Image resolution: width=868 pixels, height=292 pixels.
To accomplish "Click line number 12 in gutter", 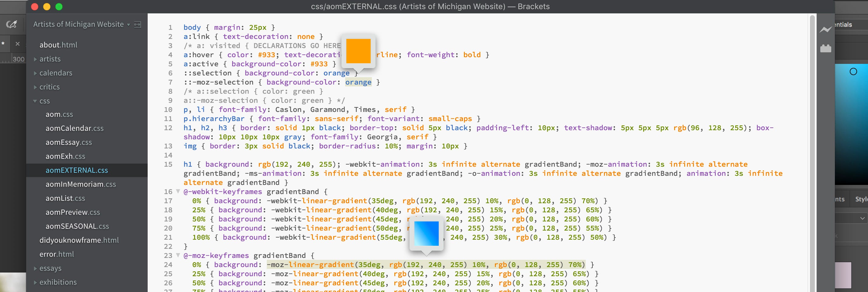I will pos(168,128).
